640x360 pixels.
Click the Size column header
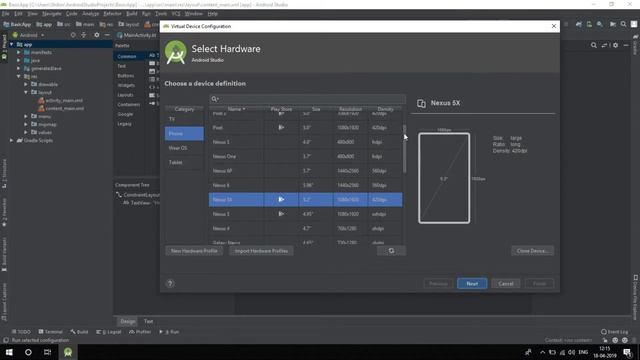pos(316,109)
